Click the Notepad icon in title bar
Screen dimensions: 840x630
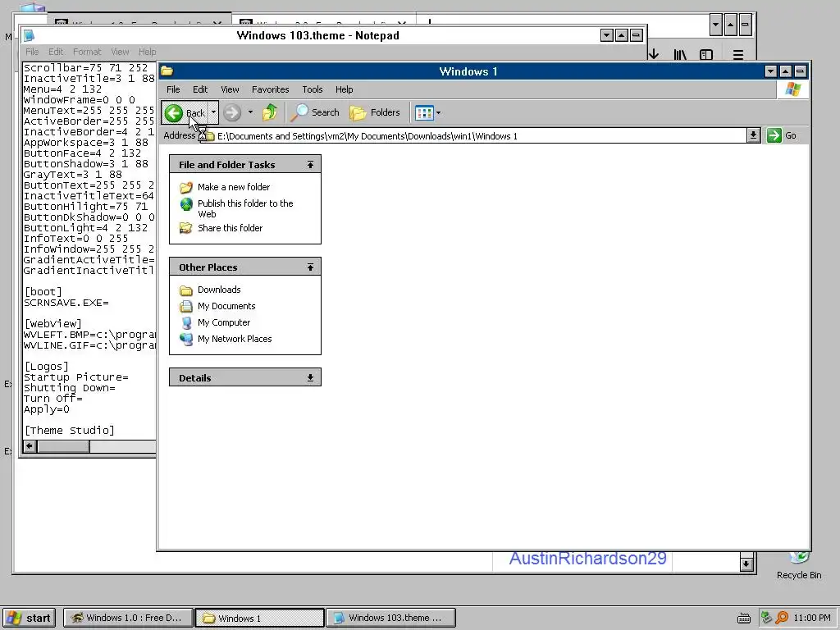[x=29, y=36]
